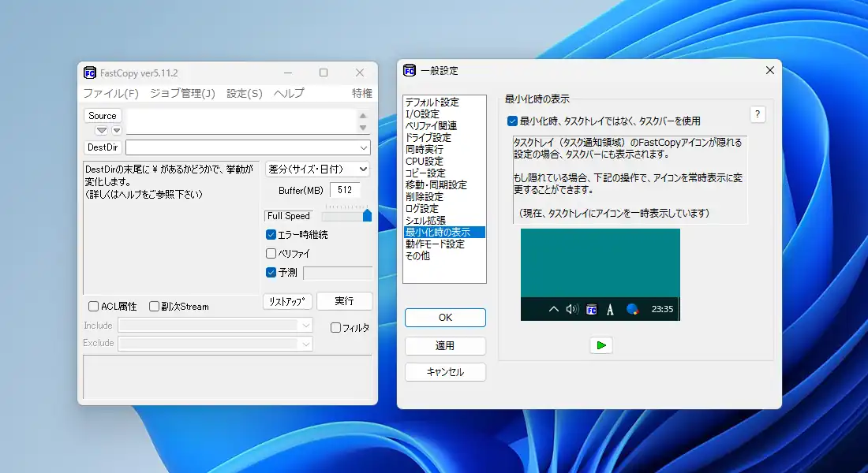Expand the DestDir path dropdown
The width and height of the screenshot is (868, 473).
pyautogui.click(x=364, y=147)
